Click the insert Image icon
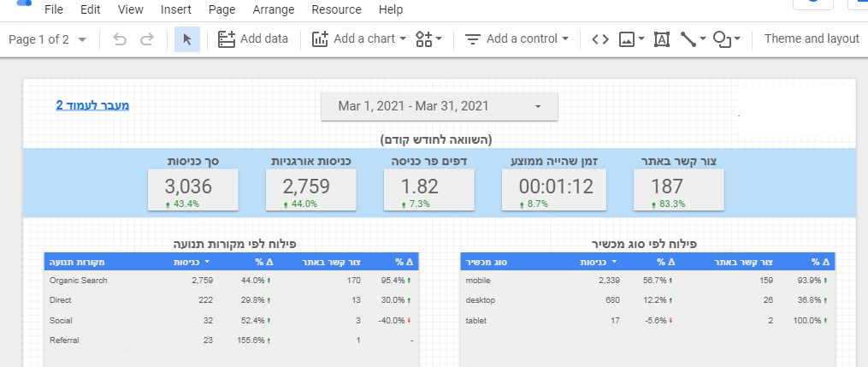Image resolution: width=868 pixels, height=367 pixels. (627, 39)
